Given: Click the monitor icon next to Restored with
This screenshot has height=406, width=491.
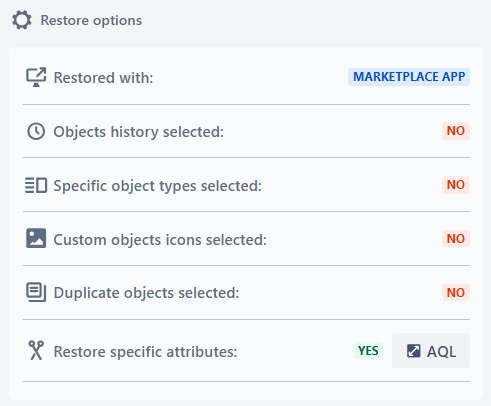Looking at the screenshot, I should (x=36, y=77).
